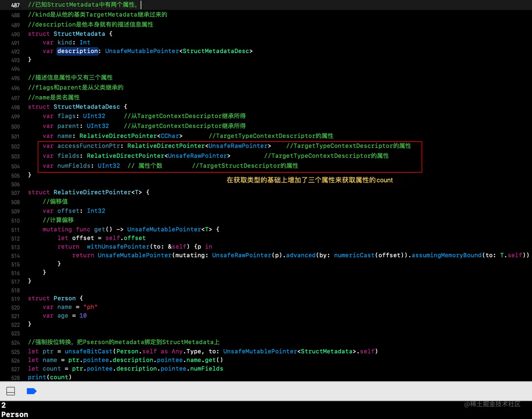532x419 pixels.
Task: Click "name.get()" on line 526
Action: pyautogui.click(x=205, y=360)
